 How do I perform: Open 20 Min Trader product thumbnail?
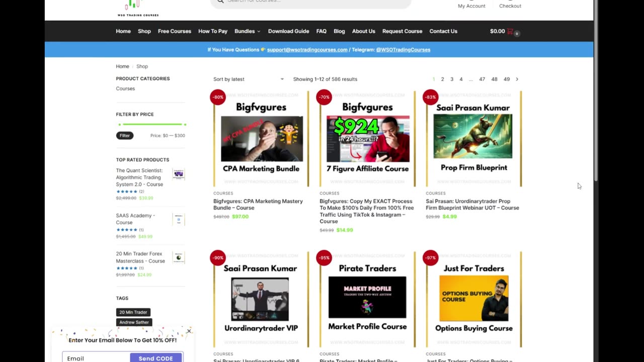click(179, 257)
